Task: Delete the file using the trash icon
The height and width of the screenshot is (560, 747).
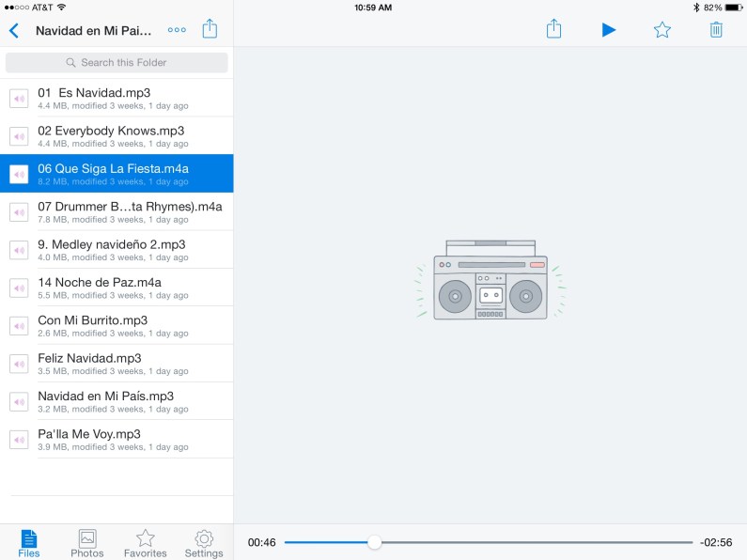Action: click(x=716, y=30)
